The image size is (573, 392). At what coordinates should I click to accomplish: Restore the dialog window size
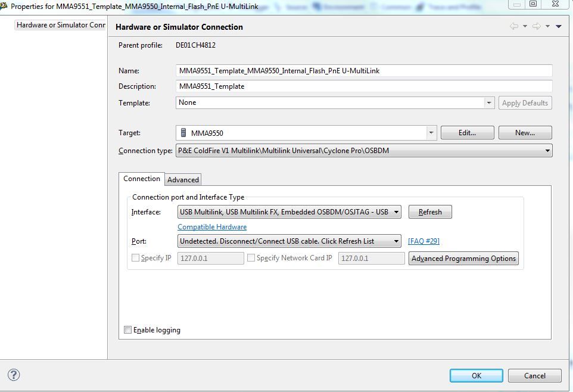click(533, 4)
